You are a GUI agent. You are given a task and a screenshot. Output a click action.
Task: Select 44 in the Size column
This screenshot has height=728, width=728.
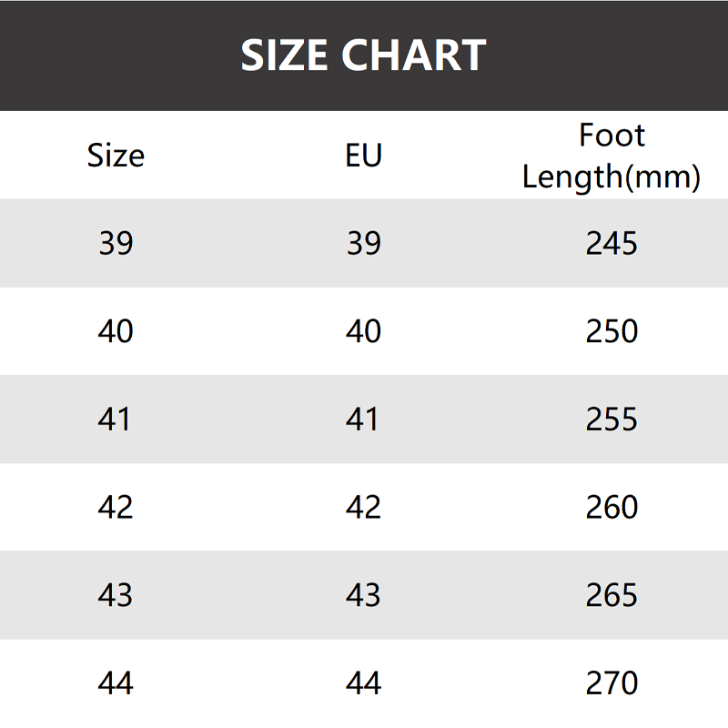point(116,682)
